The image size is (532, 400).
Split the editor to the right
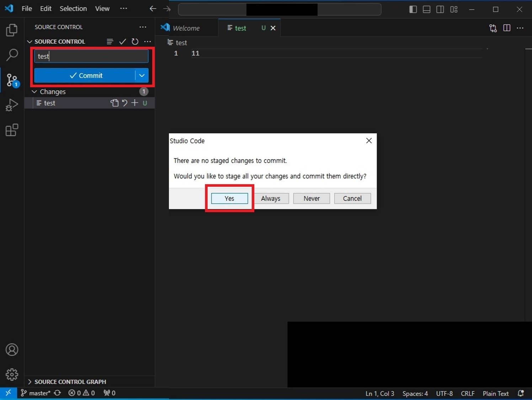point(507,28)
